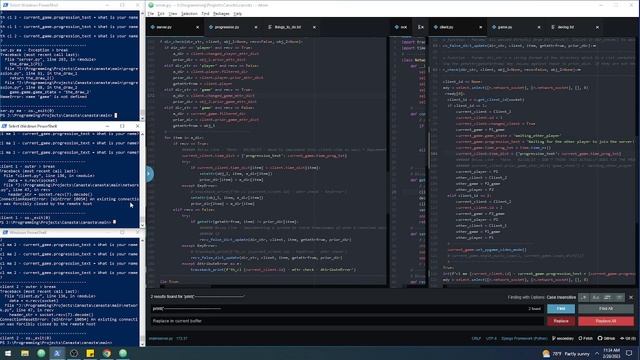
Task: Focus the Replace in current buffer field
Action: 347,321
